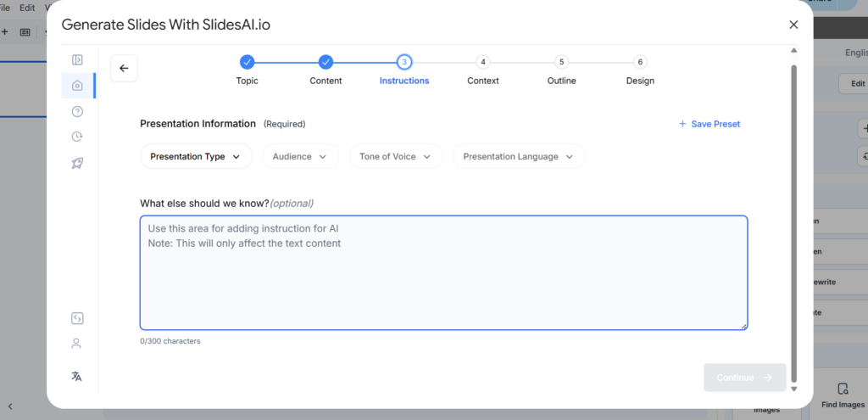Viewport: 868px width, 420px height.
Task: Expand the Presentation Type dropdown
Action: (x=196, y=156)
